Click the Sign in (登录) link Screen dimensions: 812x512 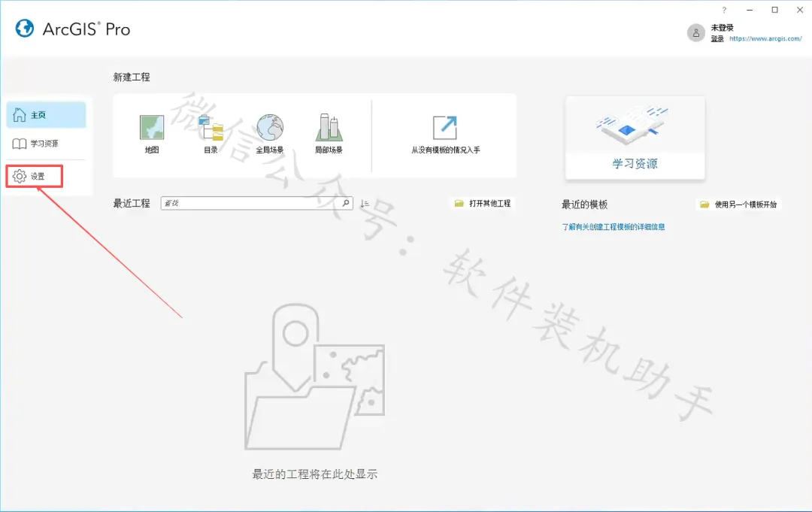pos(717,39)
